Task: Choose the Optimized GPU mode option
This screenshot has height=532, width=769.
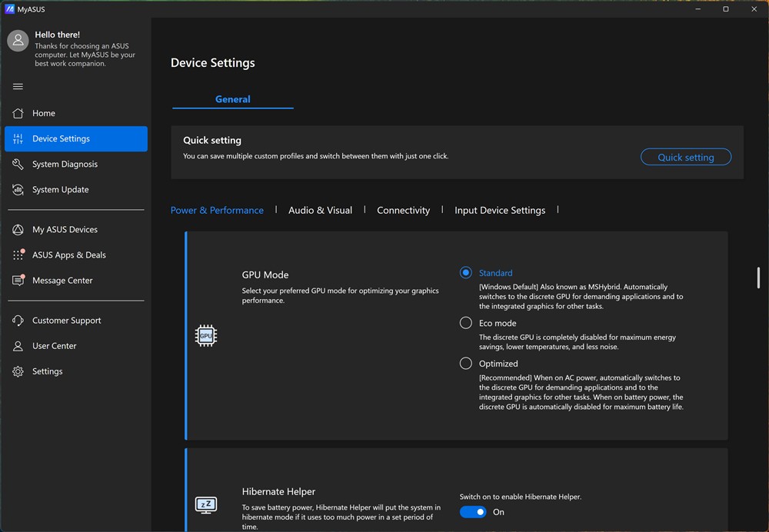Action: (466, 364)
